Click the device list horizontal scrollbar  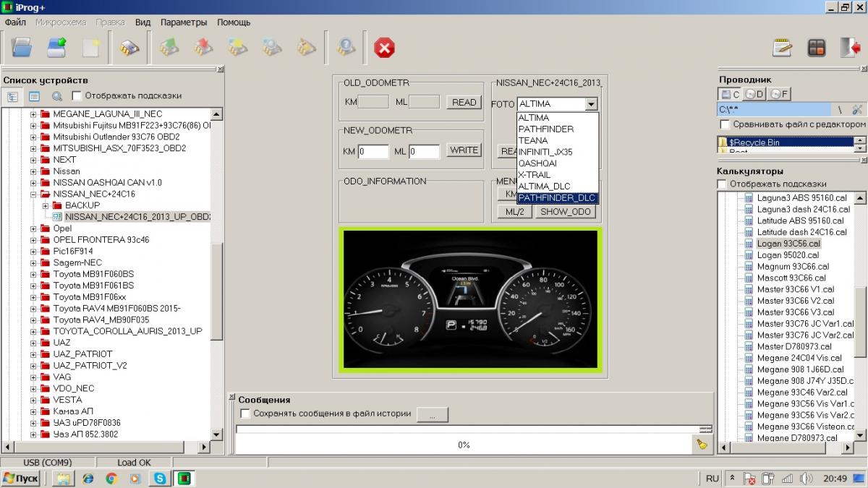pyautogui.click(x=106, y=448)
